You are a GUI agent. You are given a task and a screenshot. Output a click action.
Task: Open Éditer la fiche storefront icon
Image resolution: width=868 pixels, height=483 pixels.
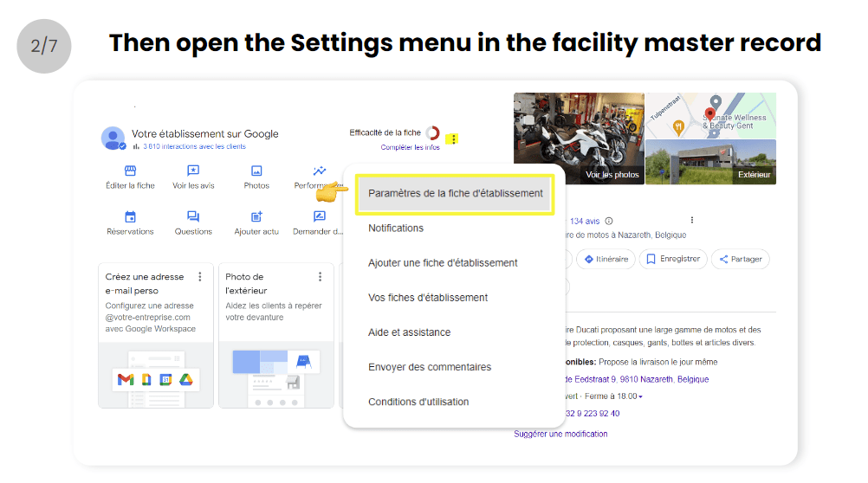130,171
